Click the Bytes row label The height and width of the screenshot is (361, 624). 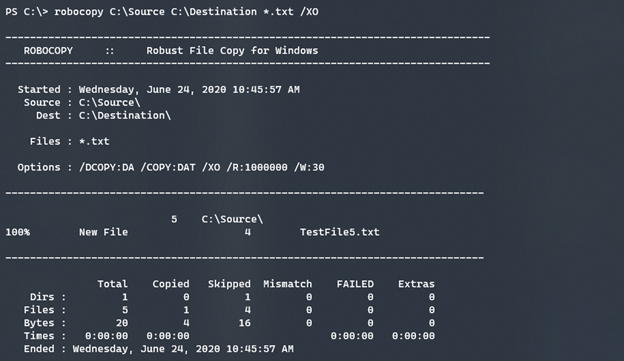coord(39,323)
